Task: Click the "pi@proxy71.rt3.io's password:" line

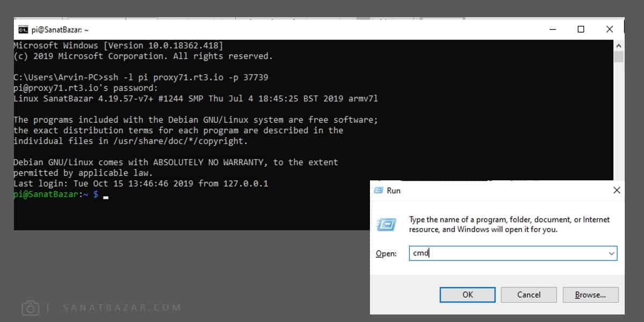Action: (86, 88)
